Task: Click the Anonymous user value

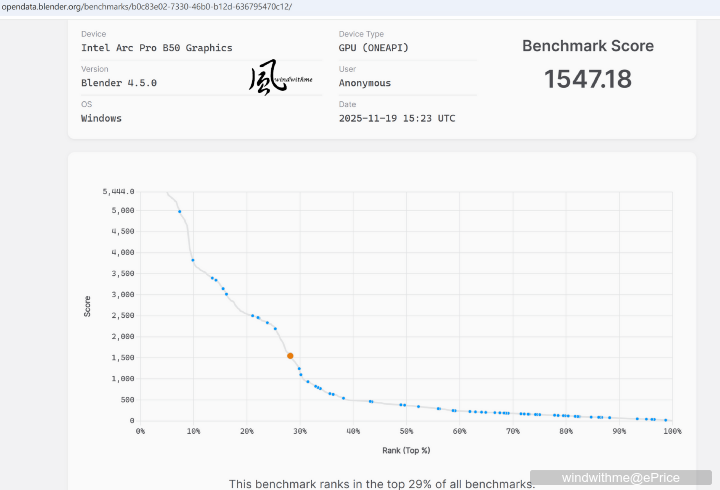Action: pyautogui.click(x=364, y=83)
